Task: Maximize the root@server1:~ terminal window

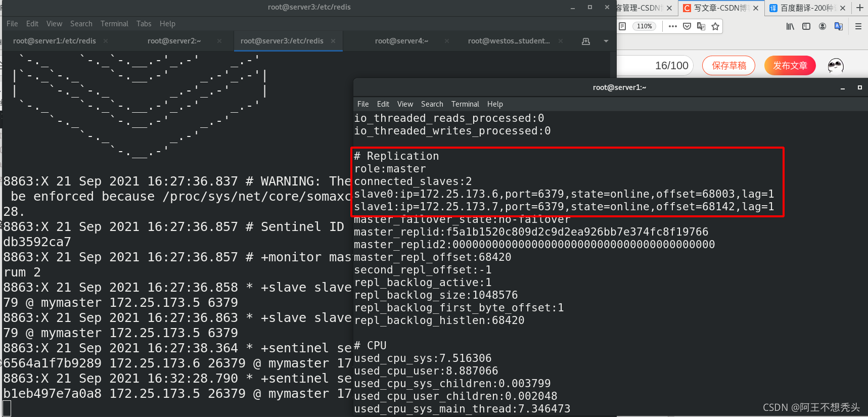Action: (859, 88)
